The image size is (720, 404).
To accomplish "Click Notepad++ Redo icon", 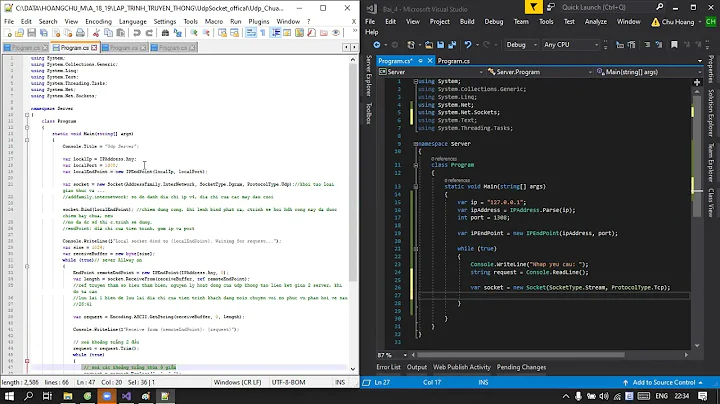I will coord(149,33).
